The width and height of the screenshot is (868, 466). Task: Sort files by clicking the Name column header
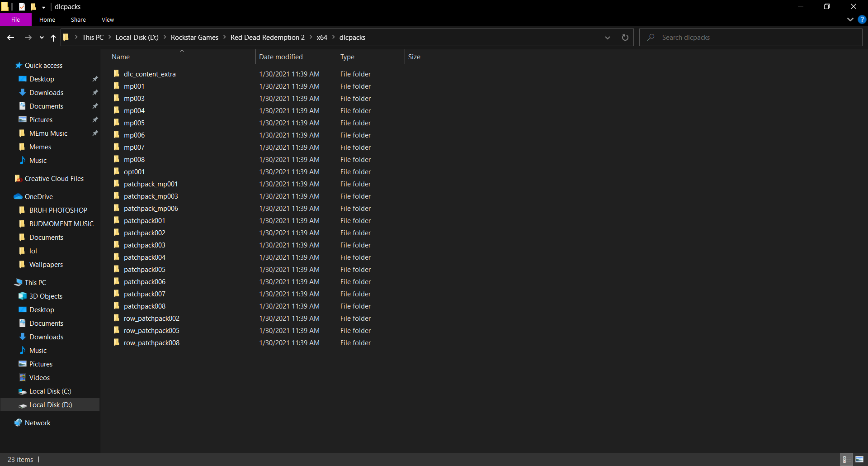120,57
